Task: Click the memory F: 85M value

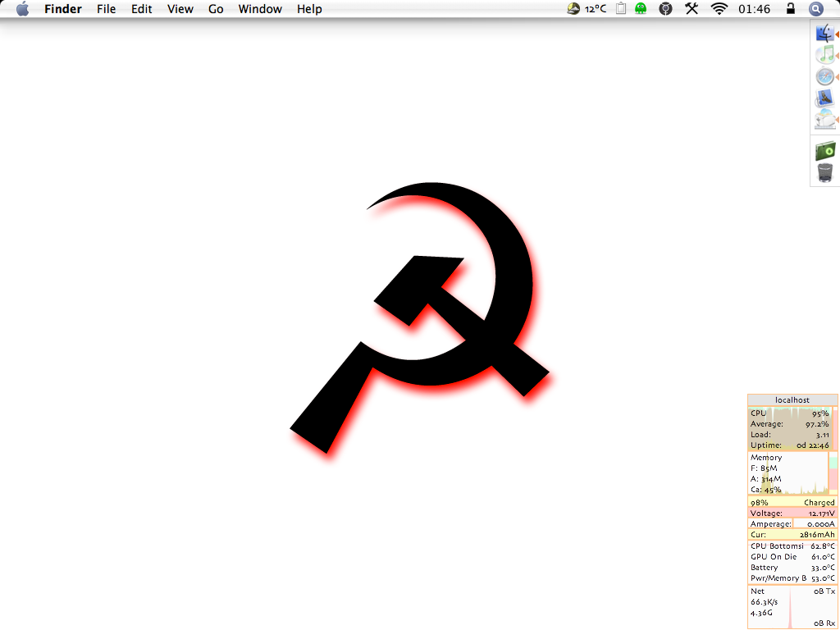Action: (x=764, y=468)
